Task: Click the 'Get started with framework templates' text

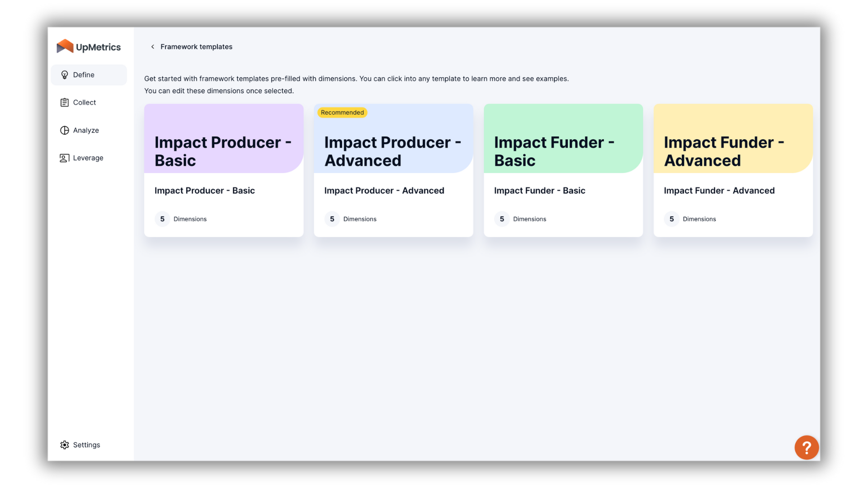Action: [356, 79]
